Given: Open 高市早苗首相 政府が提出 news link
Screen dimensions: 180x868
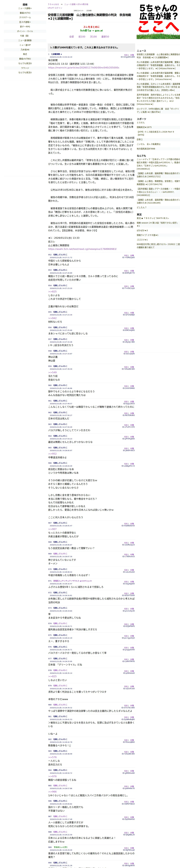Looking at the screenshot, I should click(x=158, y=99).
